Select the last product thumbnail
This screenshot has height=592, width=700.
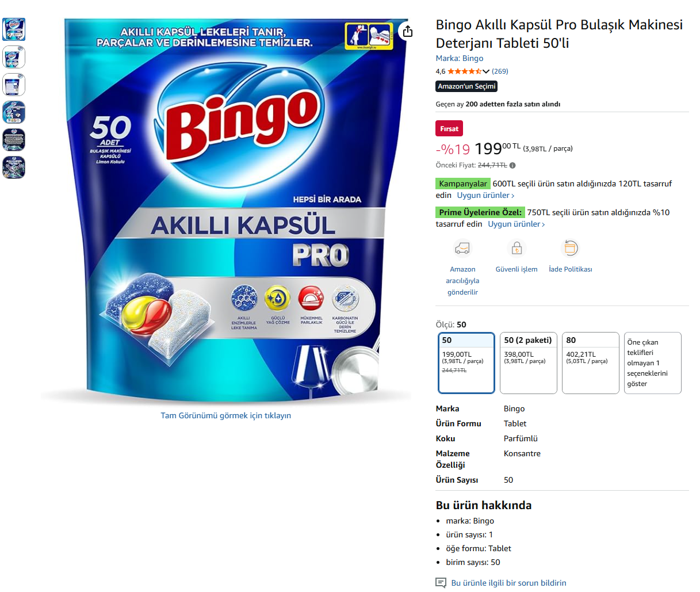14,167
